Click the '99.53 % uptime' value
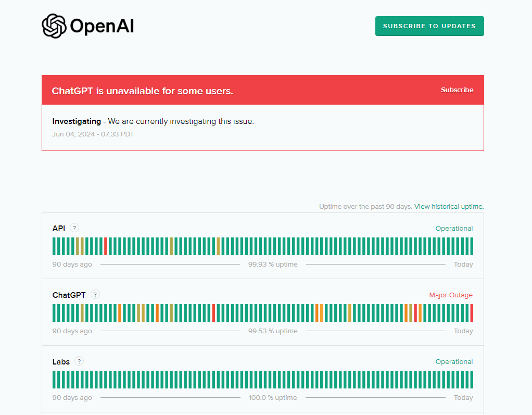This screenshot has height=415, width=532. pos(273,331)
